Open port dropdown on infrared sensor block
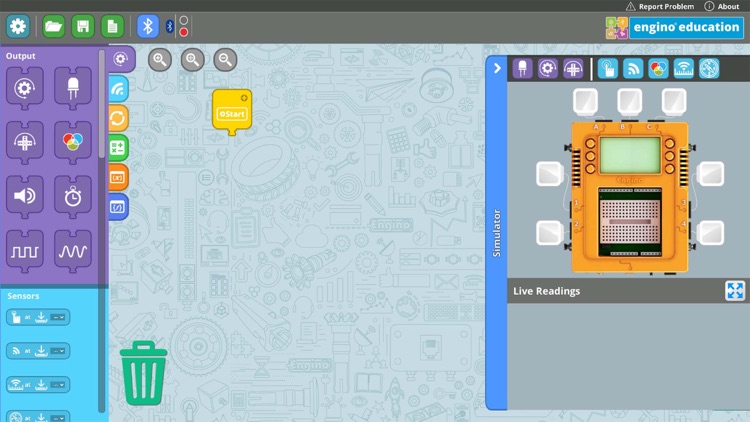Viewport: 750px width, 422px height. pos(58,351)
